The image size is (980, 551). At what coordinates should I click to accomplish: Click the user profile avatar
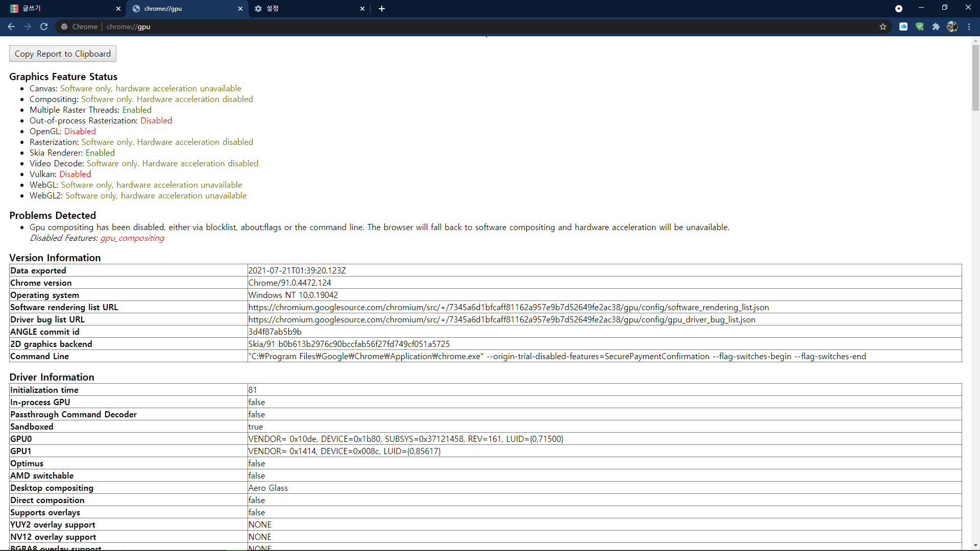coord(952,27)
